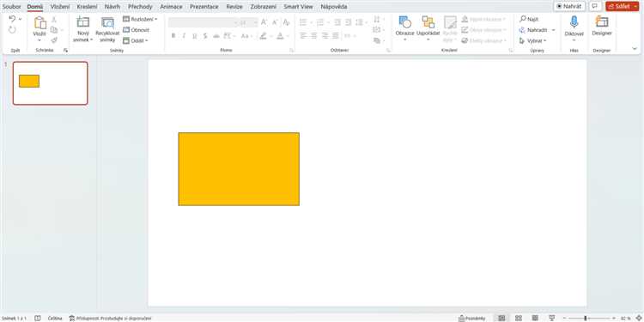The image size is (644, 322).
Task: Open Schránka clipboard dialog launcher
Action: point(65,50)
